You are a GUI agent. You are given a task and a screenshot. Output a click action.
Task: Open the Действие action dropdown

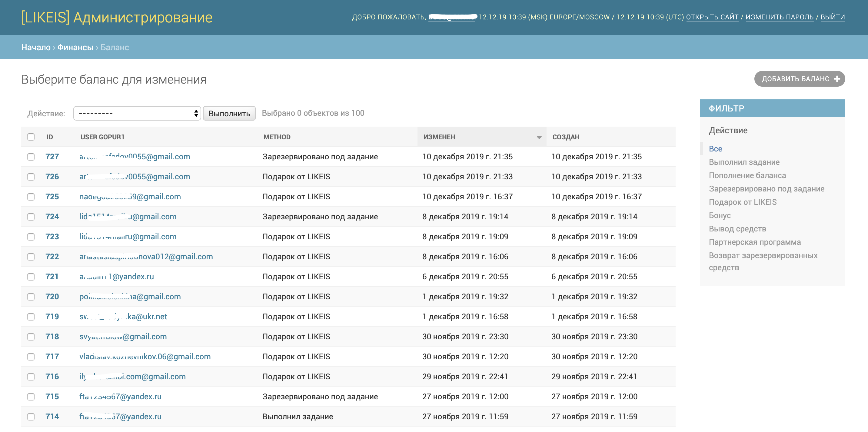tap(137, 114)
